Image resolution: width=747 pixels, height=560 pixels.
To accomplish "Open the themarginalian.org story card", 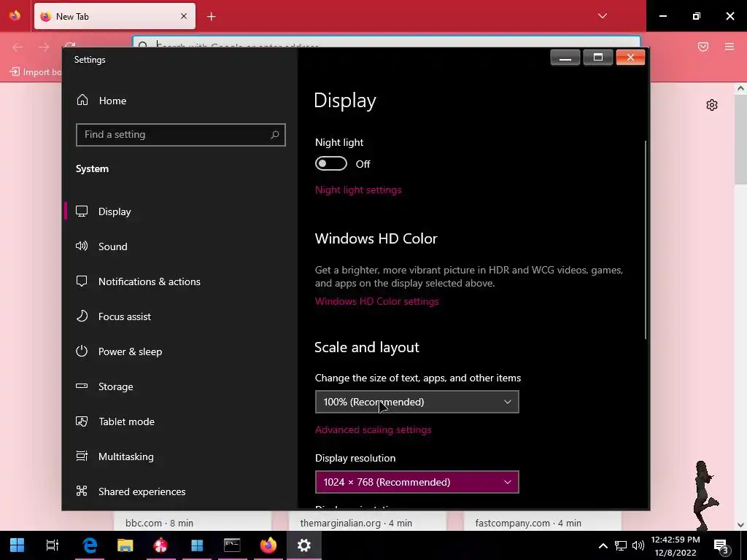I will pos(368,521).
